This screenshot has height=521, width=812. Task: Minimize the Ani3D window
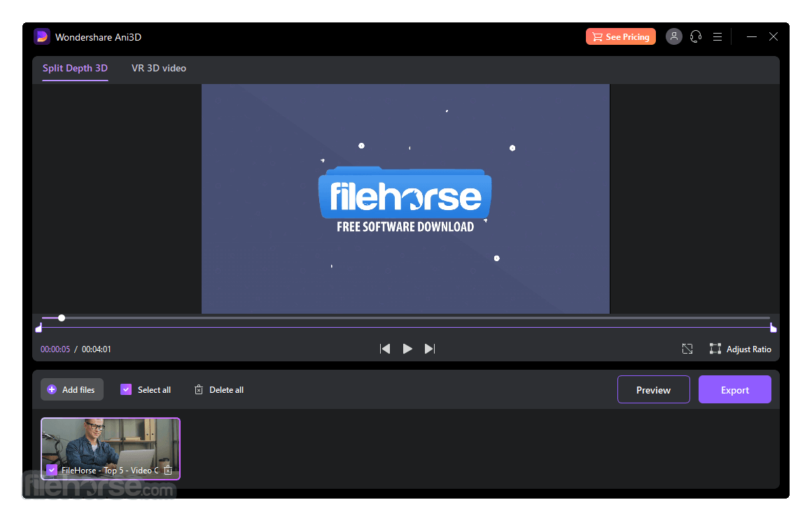point(751,37)
